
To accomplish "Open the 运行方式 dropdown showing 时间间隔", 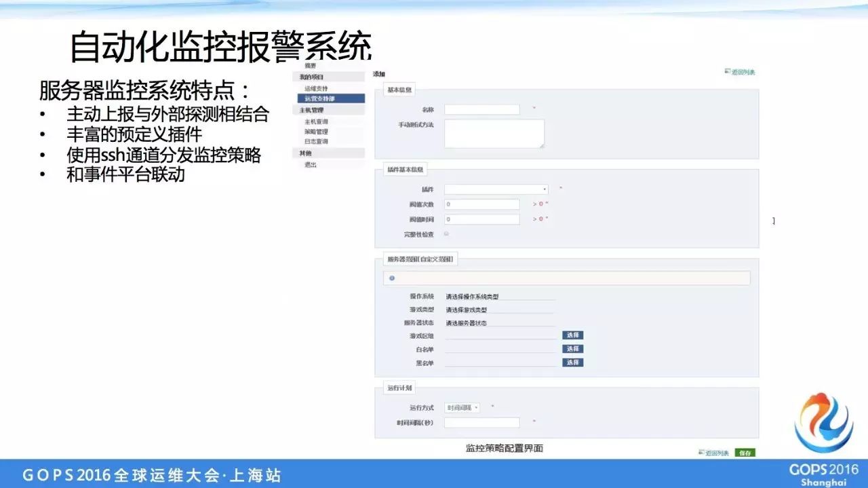I will click(464, 407).
